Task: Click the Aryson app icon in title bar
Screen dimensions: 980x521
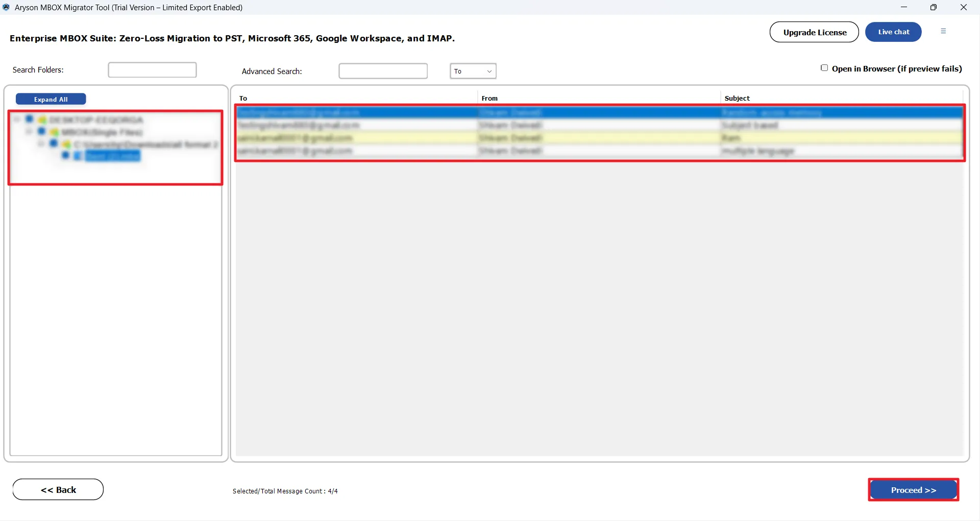Action: pos(6,7)
